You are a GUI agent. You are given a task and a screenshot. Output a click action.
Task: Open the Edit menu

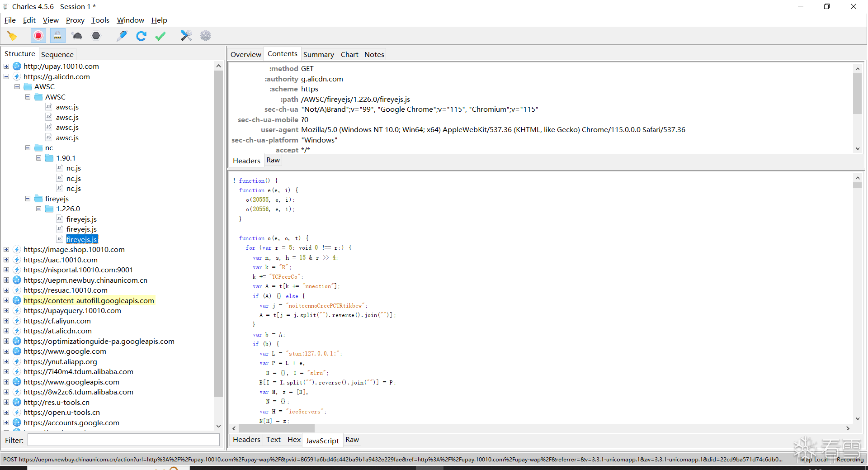tap(29, 20)
